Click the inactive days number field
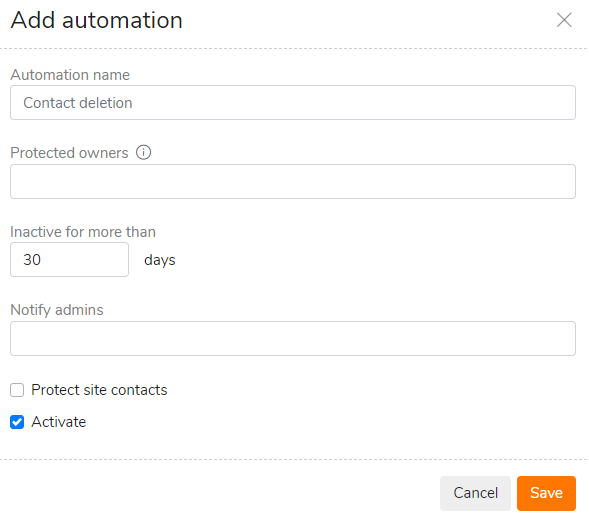Image resolution: width=589 pixels, height=519 pixels. [69, 260]
